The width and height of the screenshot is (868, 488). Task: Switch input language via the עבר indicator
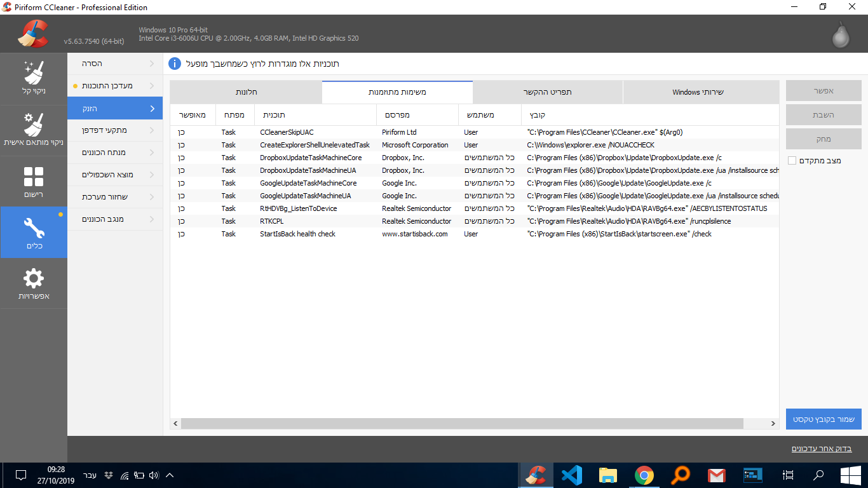point(90,475)
